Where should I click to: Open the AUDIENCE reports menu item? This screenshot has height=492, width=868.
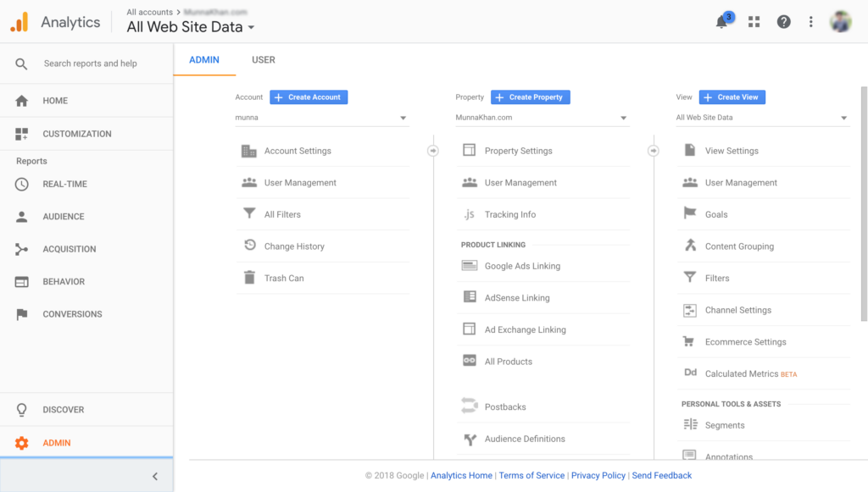[x=64, y=217]
